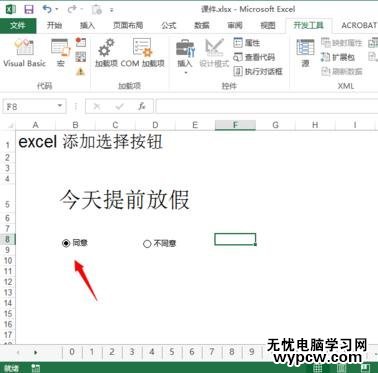Click the 刷新数据 (Refresh Data) button
The height and width of the screenshot is (373, 378).
(x=342, y=71)
